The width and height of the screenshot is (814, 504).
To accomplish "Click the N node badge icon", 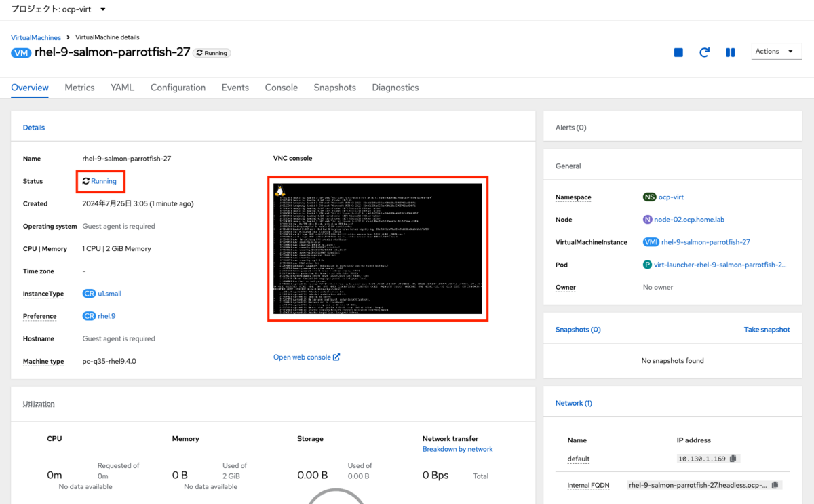I will (x=647, y=220).
